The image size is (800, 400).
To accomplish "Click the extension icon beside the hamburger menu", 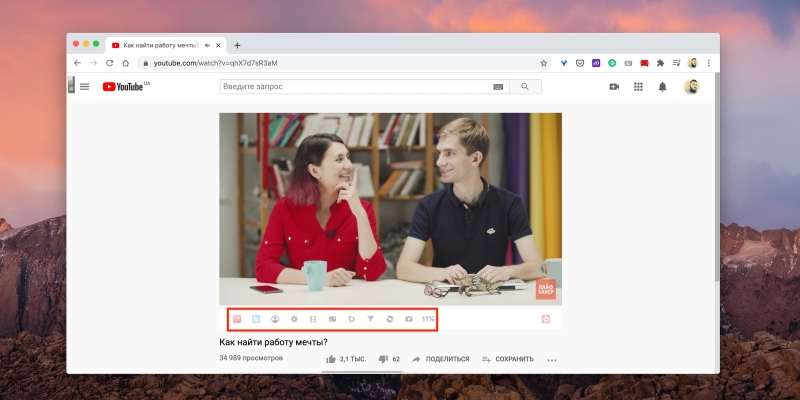I will tap(71, 85).
